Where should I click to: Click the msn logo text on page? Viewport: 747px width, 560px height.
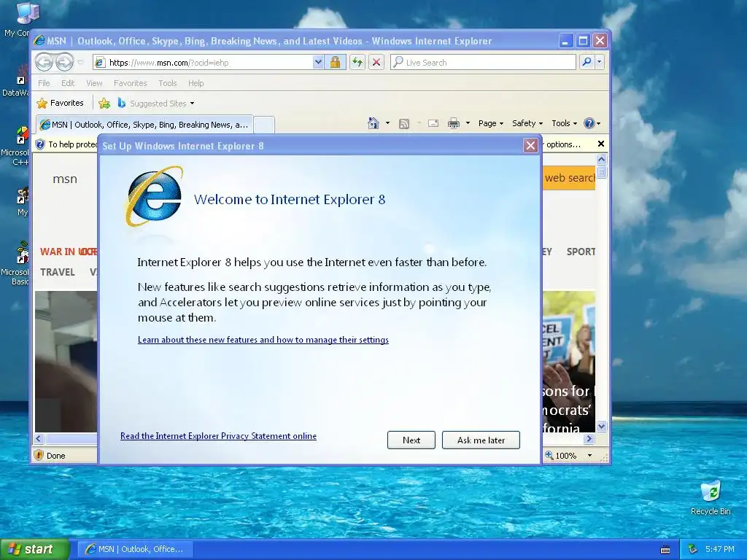tap(65, 179)
